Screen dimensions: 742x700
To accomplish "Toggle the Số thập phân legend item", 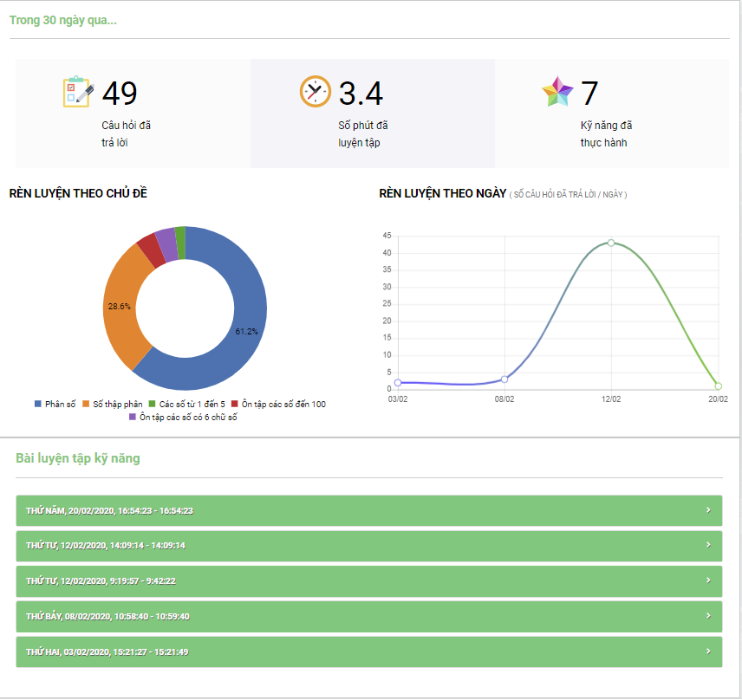I will [112, 405].
